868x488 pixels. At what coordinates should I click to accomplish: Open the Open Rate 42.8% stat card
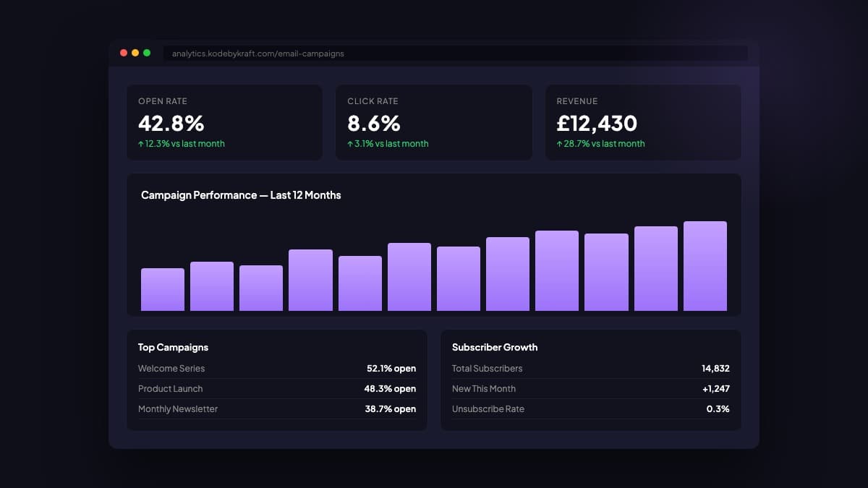coord(224,122)
